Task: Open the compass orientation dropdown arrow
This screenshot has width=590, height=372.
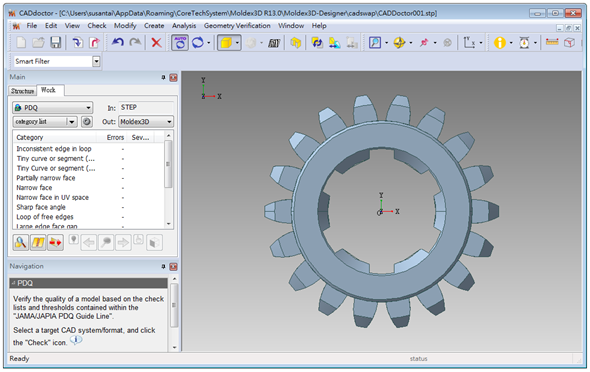Action: pyautogui.click(x=411, y=43)
